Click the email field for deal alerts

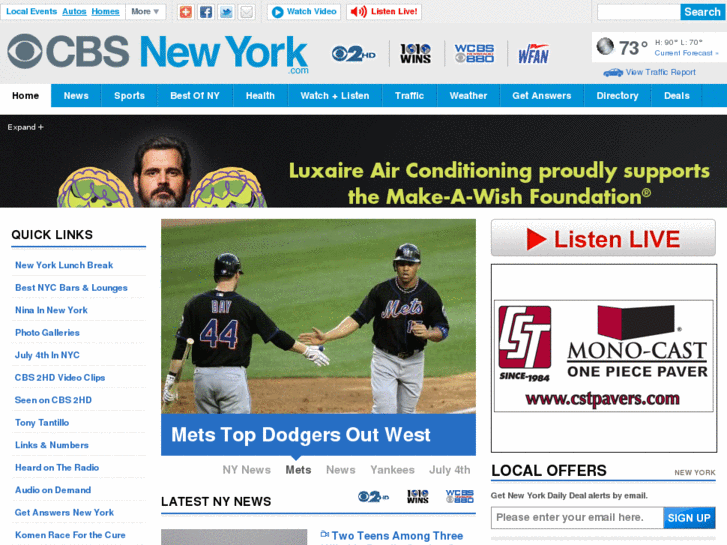(577, 518)
